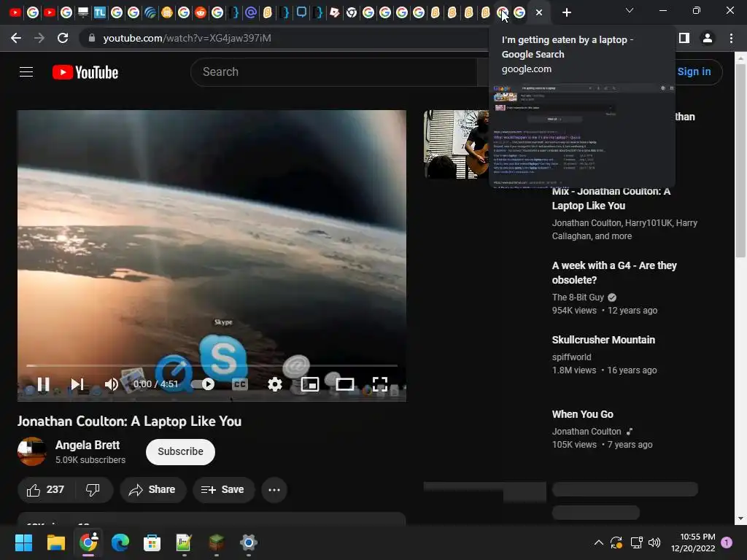Click the video progress bar

coord(212,366)
